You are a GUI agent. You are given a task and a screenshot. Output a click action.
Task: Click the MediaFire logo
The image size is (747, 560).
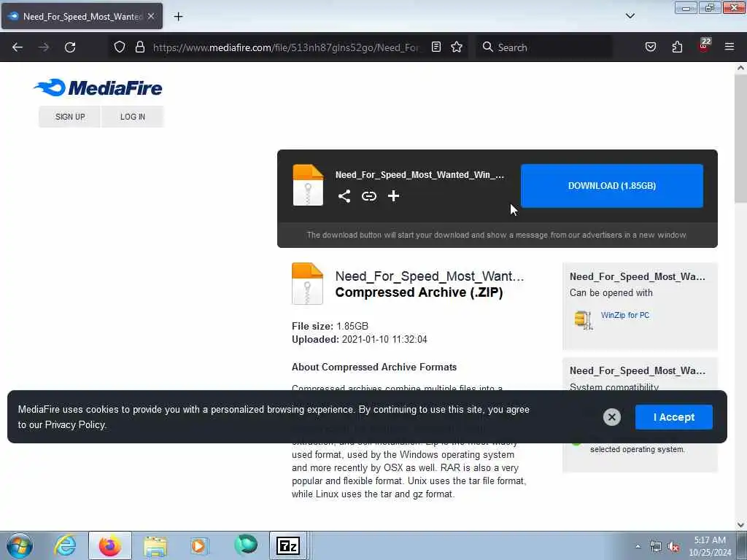(98, 87)
